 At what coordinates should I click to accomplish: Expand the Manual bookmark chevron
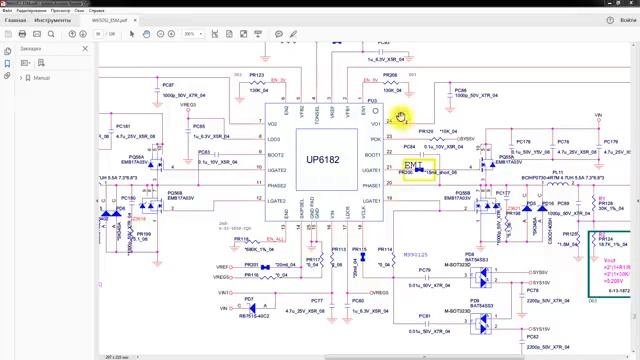(21, 78)
